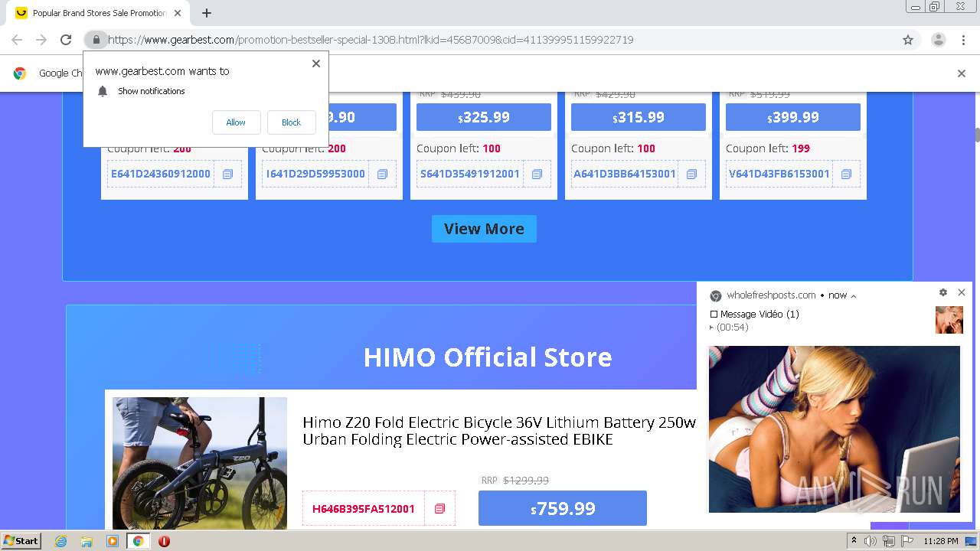Click coupon code text H646B395FA512001
Image resolution: width=980 pixels, height=551 pixels.
pyautogui.click(x=364, y=509)
